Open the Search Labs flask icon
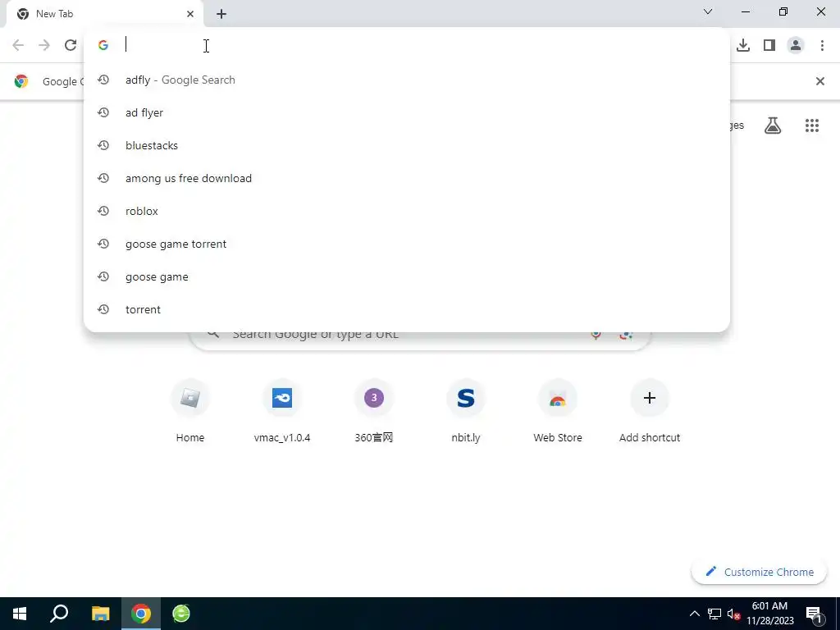 pyautogui.click(x=773, y=126)
